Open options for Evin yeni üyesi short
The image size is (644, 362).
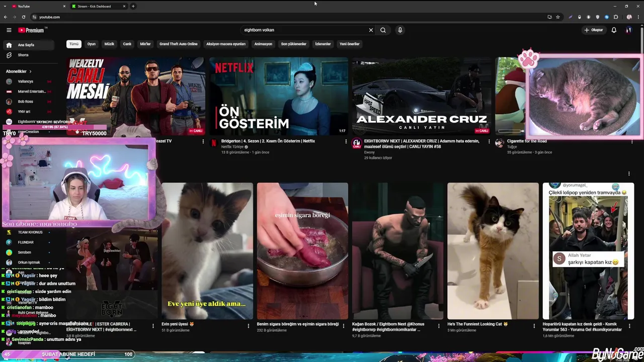(x=248, y=326)
